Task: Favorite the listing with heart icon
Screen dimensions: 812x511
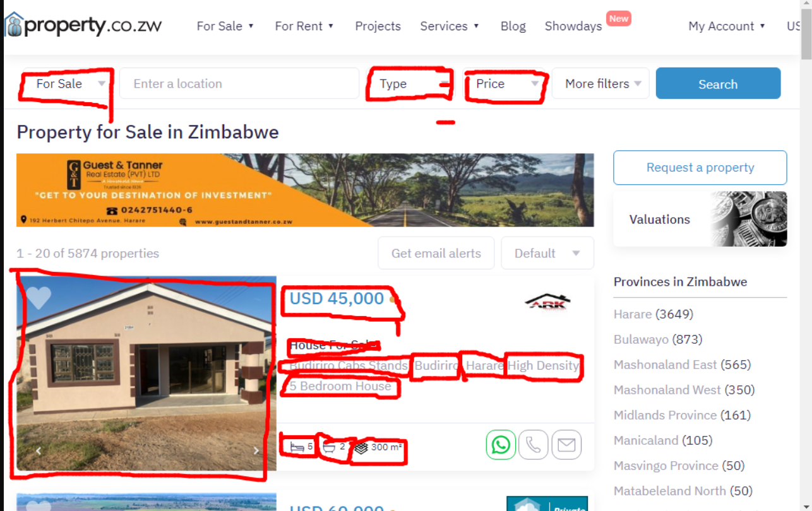Action: pos(39,298)
